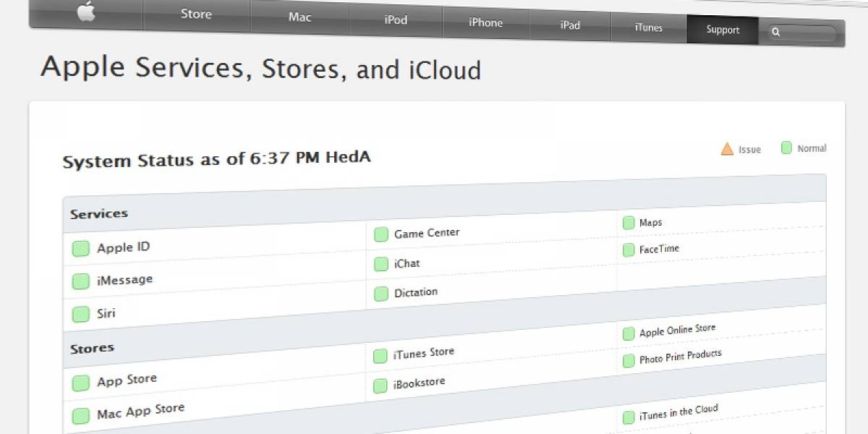Go to the iPod navigation tab
The image size is (868, 434).
click(x=396, y=20)
